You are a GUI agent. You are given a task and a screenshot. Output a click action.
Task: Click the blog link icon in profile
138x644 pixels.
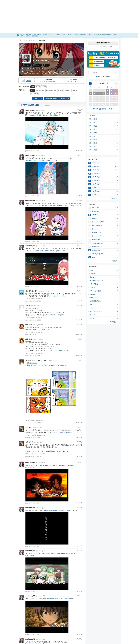tap(23, 68)
